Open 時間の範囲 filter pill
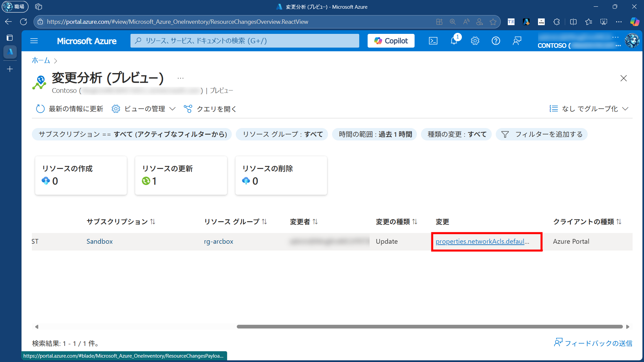Screen dimensions: 644x362 (375, 134)
